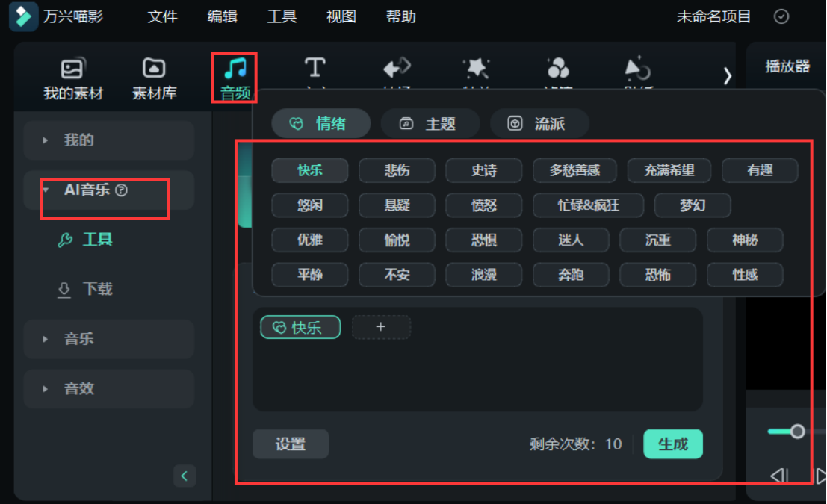Expand the 音乐 sidebar section
The width and height of the screenshot is (827, 504).
(x=108, y=339)
